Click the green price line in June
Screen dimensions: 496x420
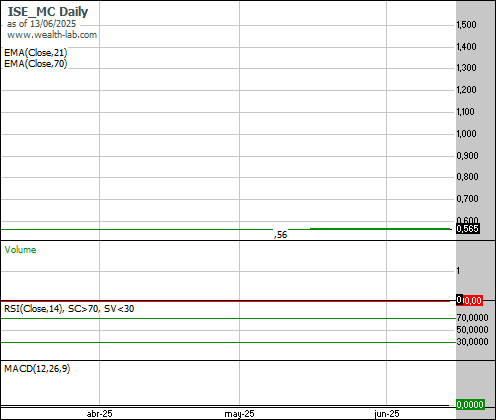(x=380, y=229)
